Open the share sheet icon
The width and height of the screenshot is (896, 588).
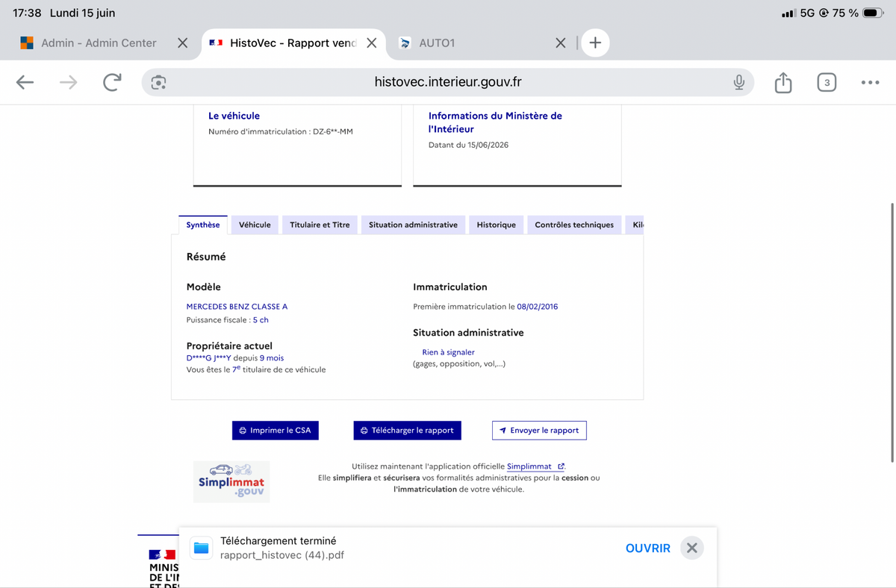point(783,82)
